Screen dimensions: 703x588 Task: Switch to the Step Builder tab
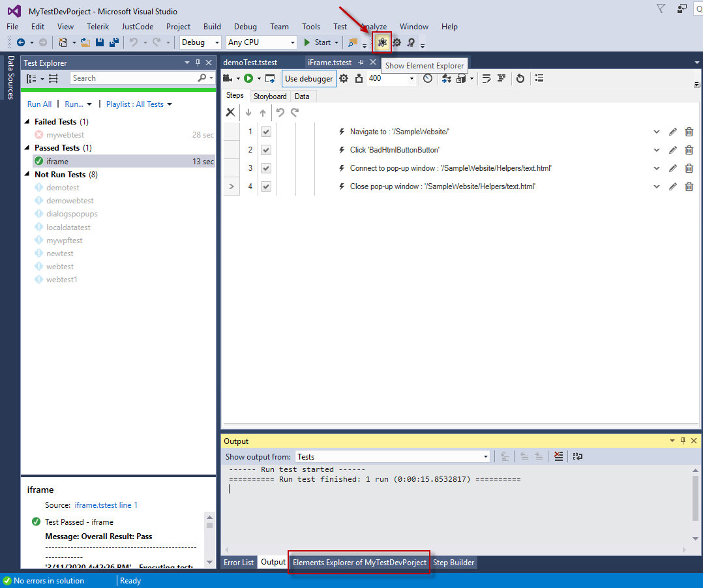(x=453, y=562)
